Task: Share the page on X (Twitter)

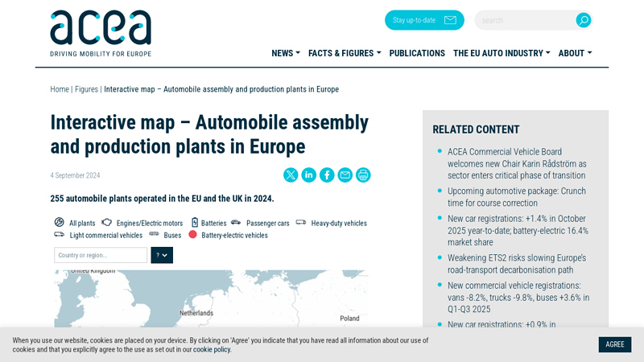Action: tap(291, 175)
